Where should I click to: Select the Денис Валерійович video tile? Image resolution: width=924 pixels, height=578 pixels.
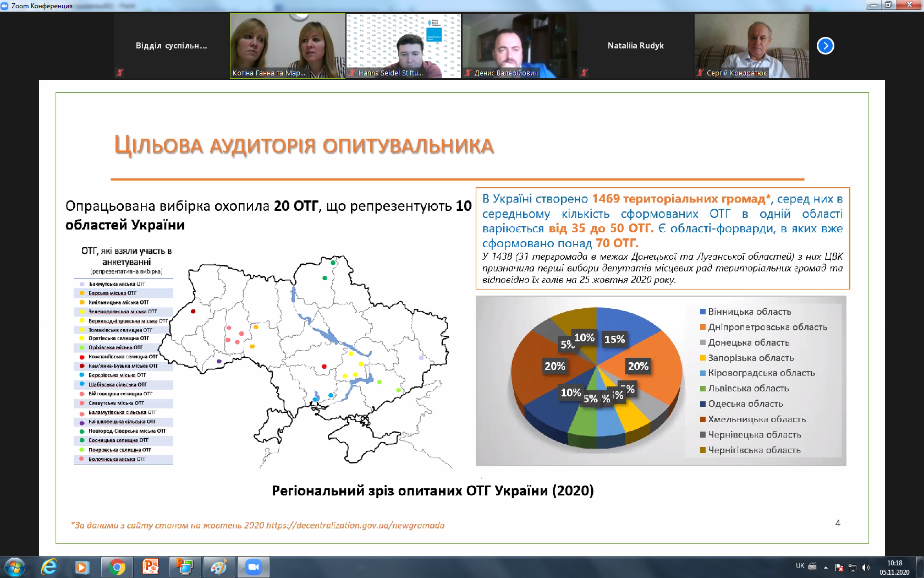click(519, 46)
